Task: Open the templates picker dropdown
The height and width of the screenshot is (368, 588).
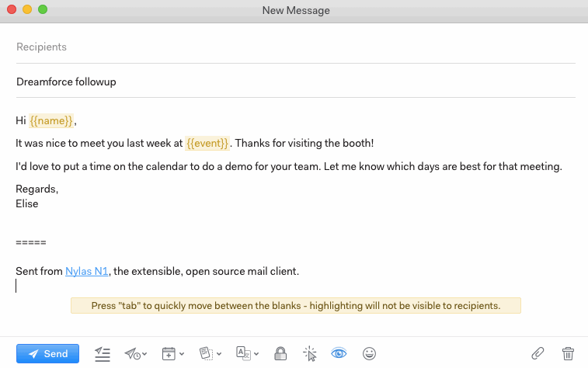Action: [x=210, y=353]
